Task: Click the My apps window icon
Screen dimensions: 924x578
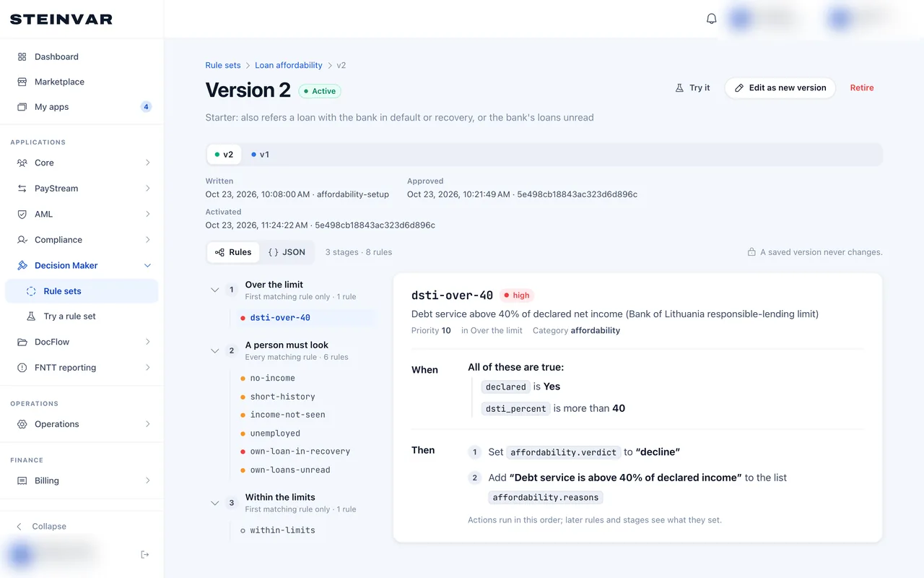Action: point(22,107)
